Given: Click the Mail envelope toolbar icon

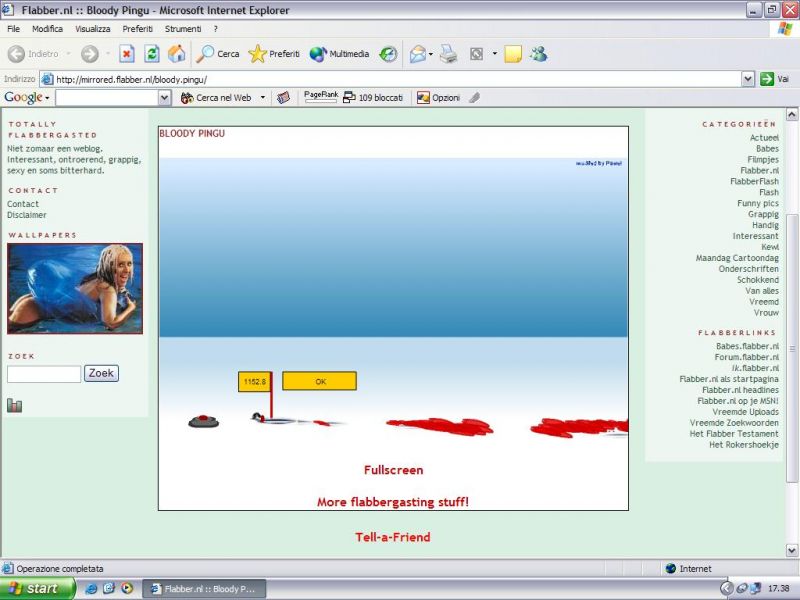Looking at the screenshot, I should 418,54.
